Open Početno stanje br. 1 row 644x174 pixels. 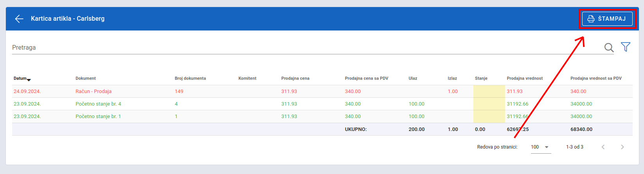98,117
